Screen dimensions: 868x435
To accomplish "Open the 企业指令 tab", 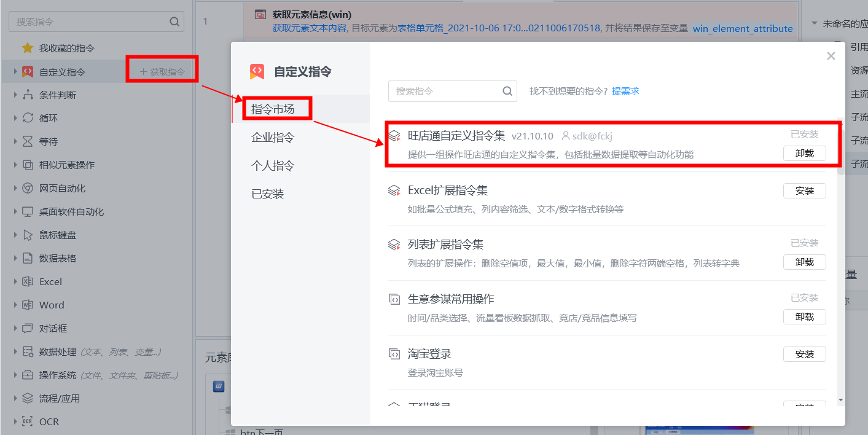I will point(300,138).
